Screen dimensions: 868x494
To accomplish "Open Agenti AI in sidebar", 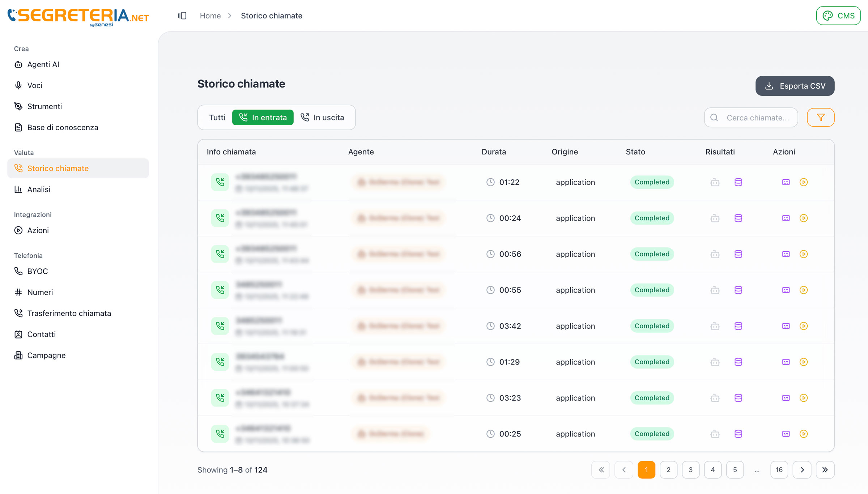I will 43,64.
